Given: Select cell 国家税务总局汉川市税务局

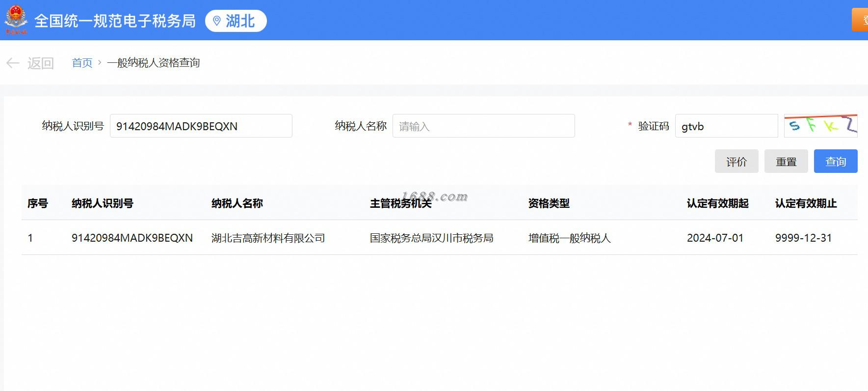Looking at the screenshot, I should [432, 238].
